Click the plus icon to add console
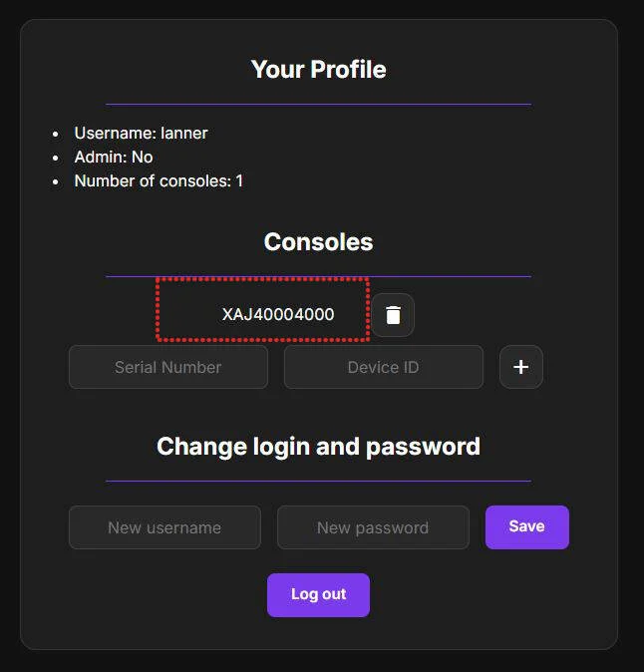 click(520, 367)
